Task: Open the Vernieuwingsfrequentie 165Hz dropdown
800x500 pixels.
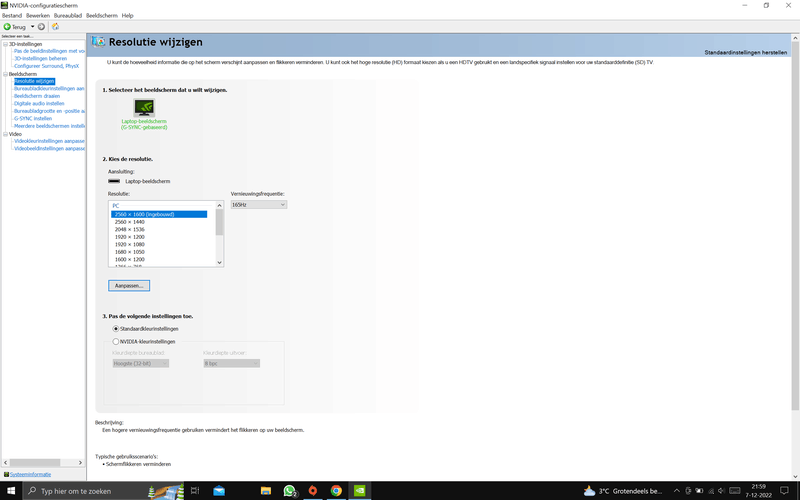Action: pyautogui.click(x=259, y=205)
